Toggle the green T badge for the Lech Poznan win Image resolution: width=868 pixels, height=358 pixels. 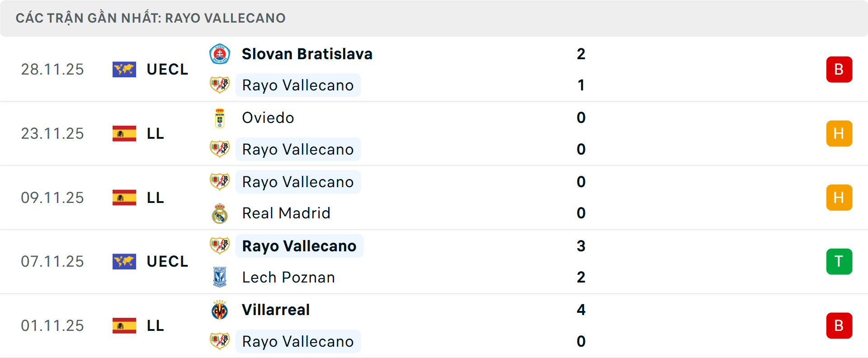coord(839,261)
